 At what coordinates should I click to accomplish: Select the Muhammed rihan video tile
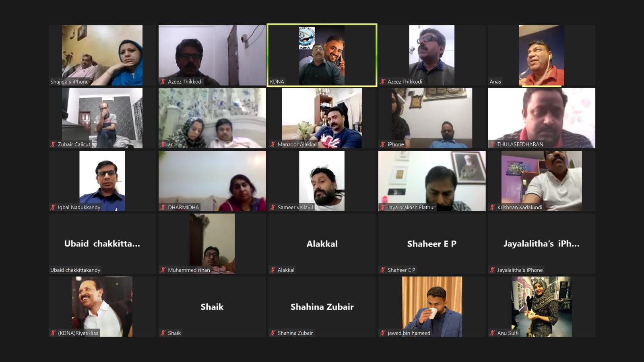point(212,244)
